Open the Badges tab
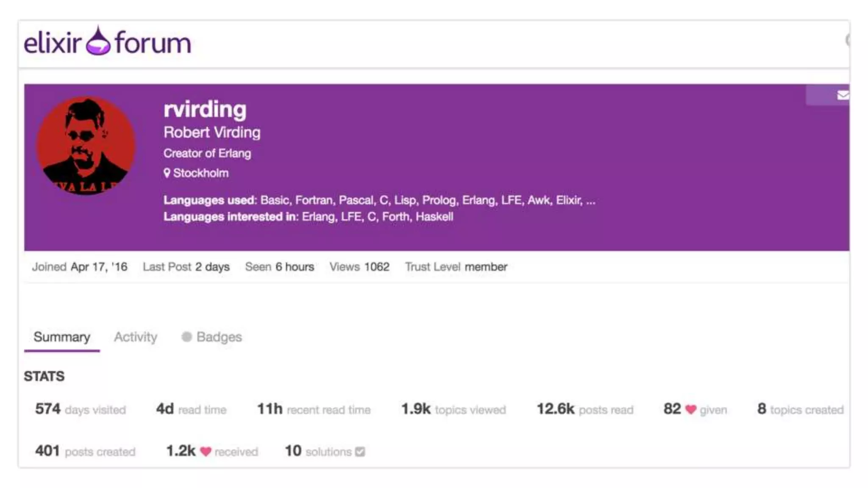868x488 pixels. [219, 337]
